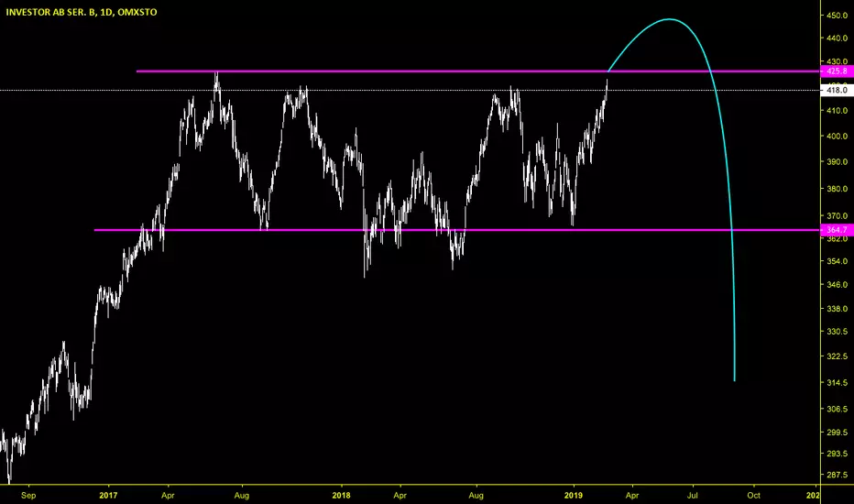Screen dimensions: 854x504
Task: Click the 354.0 price axis value
Action: click(x=838, y=261)
